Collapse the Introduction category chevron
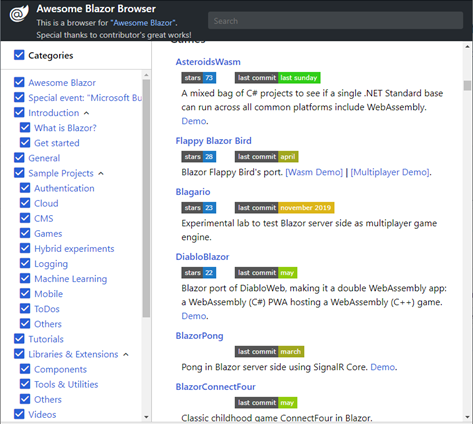 (x=86, y=113)
